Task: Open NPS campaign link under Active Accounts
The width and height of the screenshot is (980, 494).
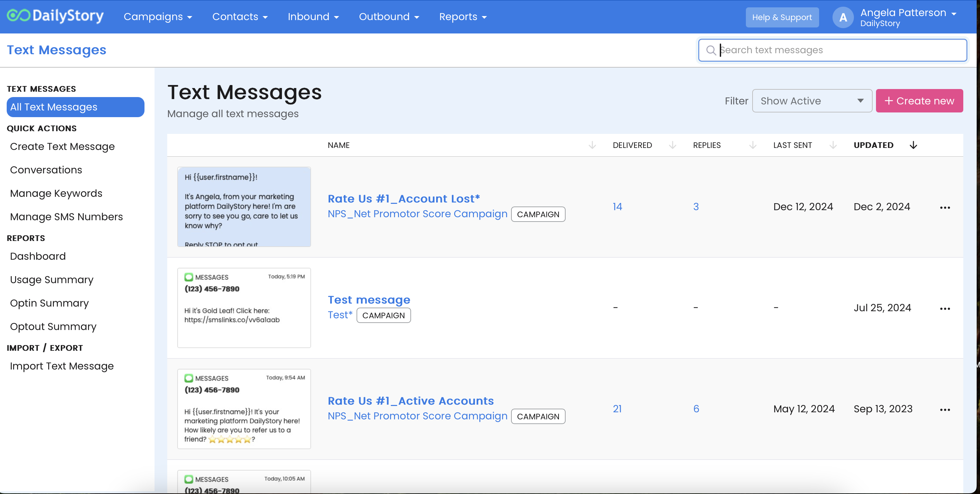Action: [x=417, y=416]
